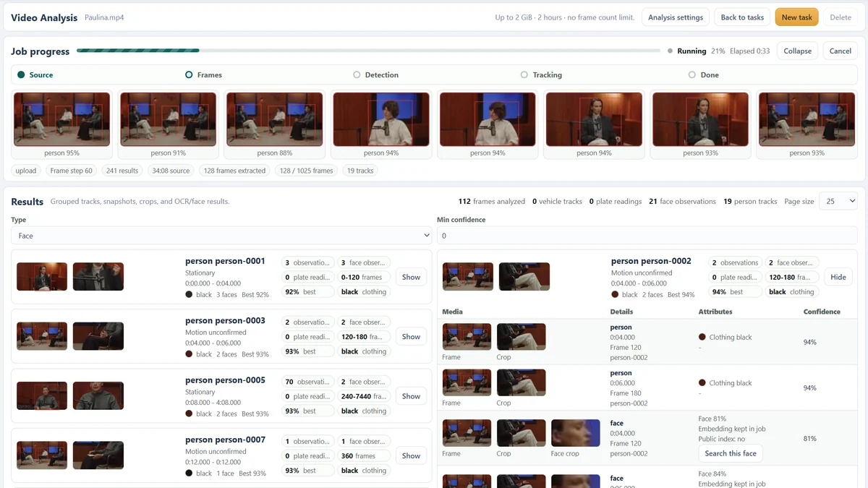
Task: Select the Frames step
Action: click(203, 75)
